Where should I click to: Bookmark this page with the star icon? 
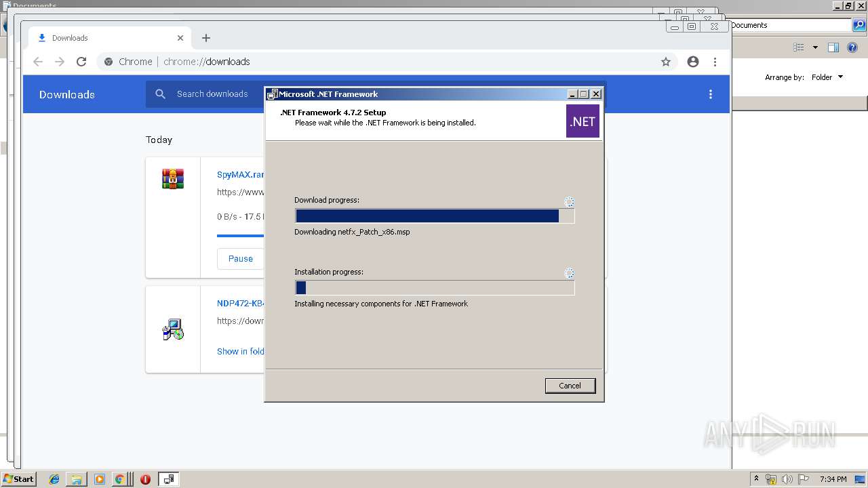(666, 62)
